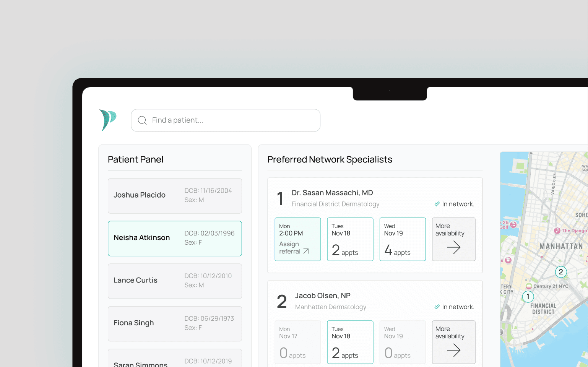Select patient Neisha Atkinson
Image resolution: width=588 pixels, height=367 pixels.
tap(175, 239)
